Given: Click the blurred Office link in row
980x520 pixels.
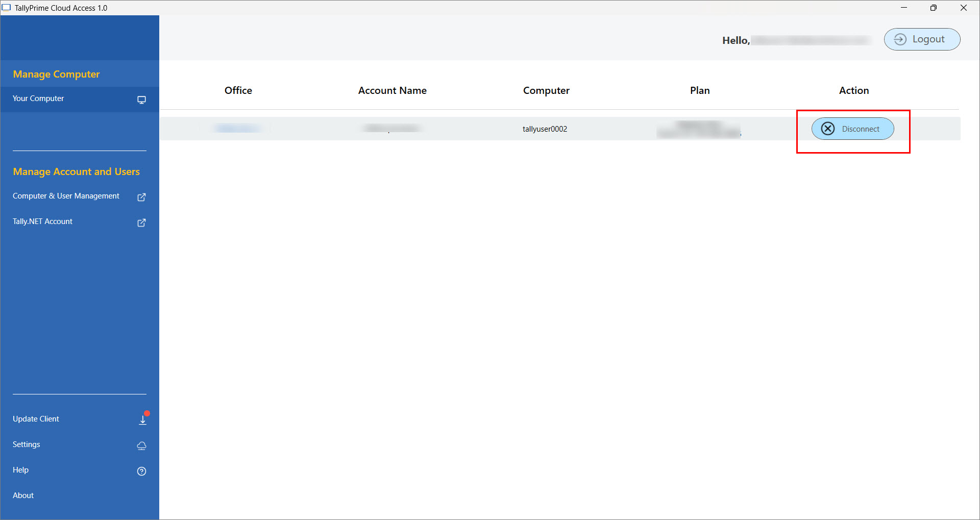Looking at the screenshot, I should pos(237,129).
